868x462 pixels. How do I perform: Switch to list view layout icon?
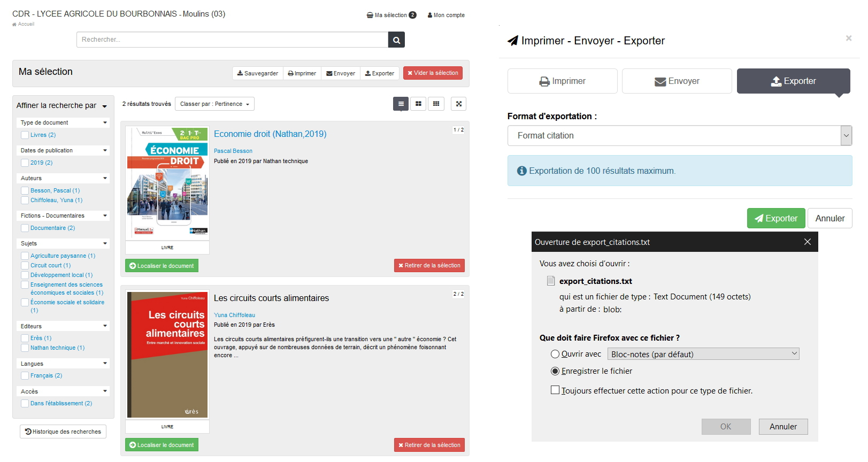tap(401, 104)
